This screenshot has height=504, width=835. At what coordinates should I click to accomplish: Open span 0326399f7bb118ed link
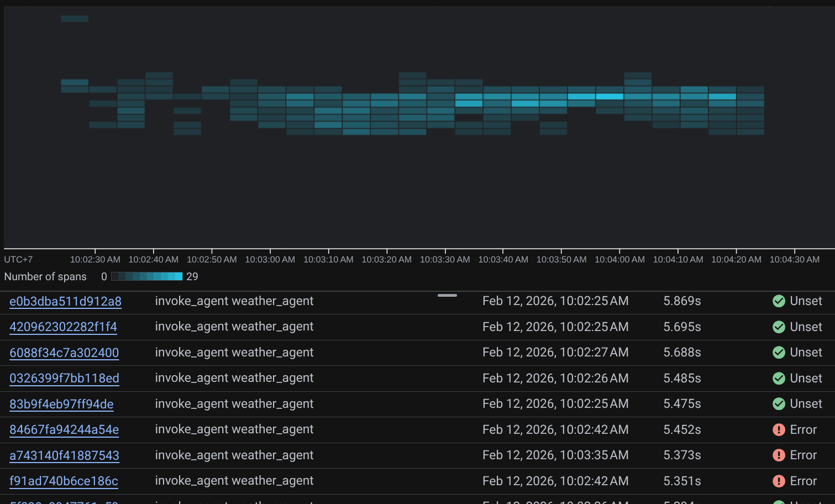point(64,379)
